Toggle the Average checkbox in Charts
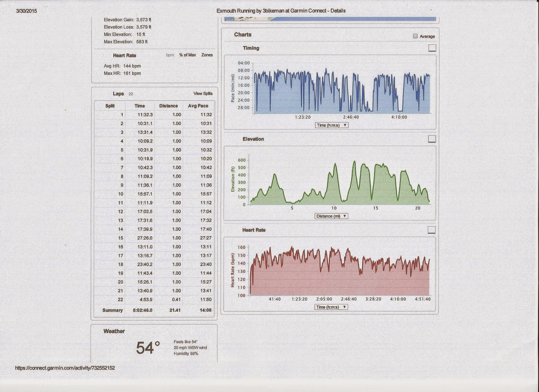The width and height of the screenshot is (539, 392). 415,36
